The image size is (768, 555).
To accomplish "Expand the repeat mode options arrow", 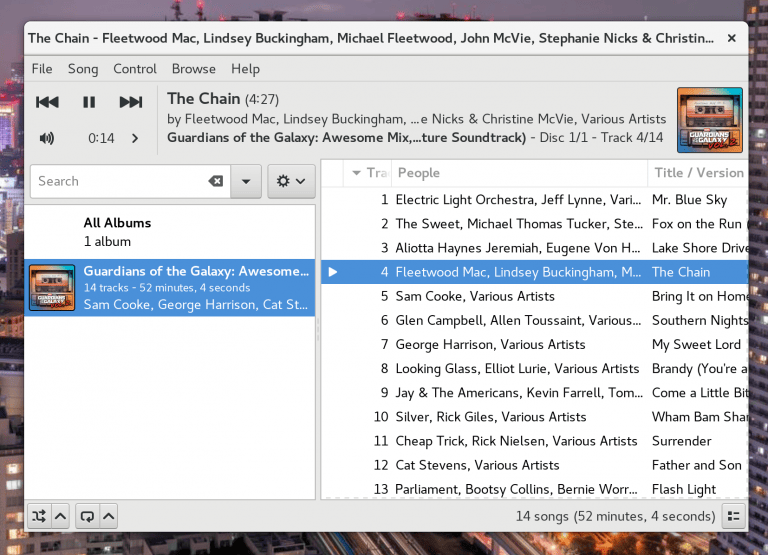I will (109, 516).
